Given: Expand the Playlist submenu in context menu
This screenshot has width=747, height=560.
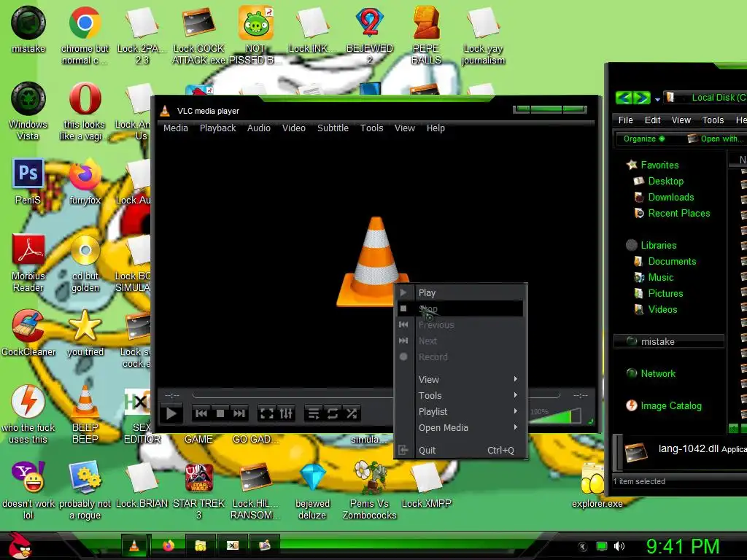Looking at the screenshot, I should coord(460,411).
